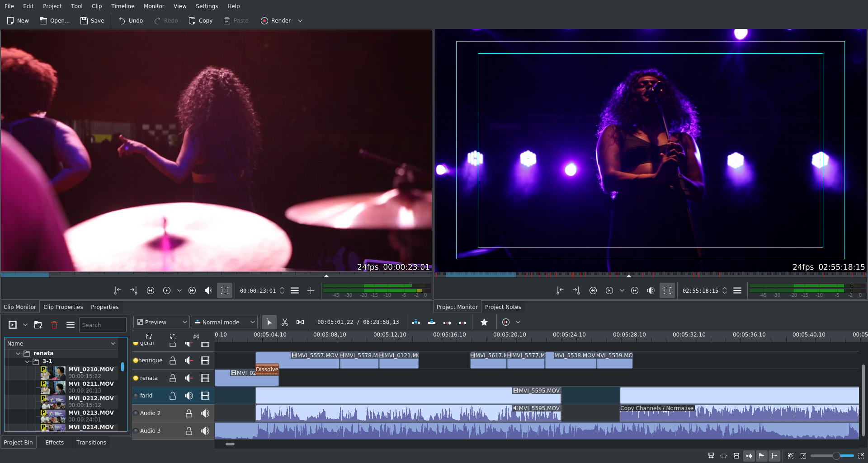Open the Effects panel at the bottom
This screenshot has height=463, width=868.
click(54, 442)
